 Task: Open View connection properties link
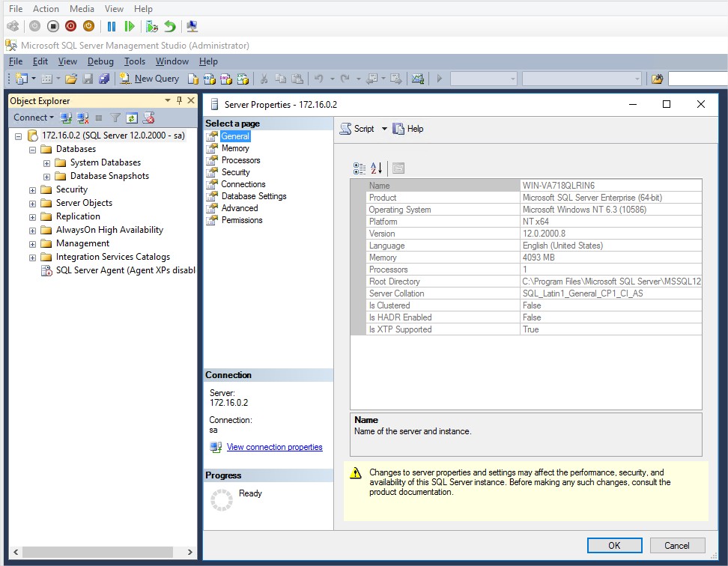(274, 447)
